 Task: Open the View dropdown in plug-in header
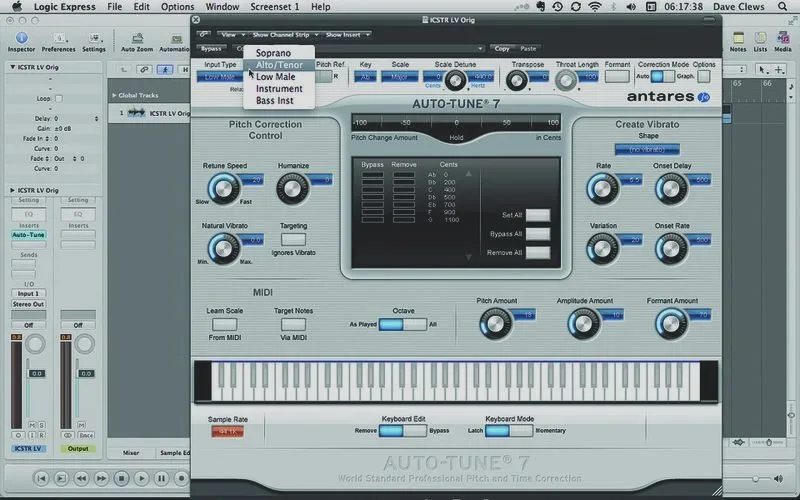(x=232, y=34)
